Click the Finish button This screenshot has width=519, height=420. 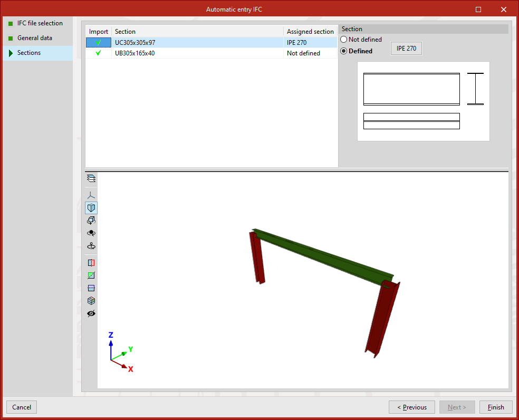pos(496,407)
